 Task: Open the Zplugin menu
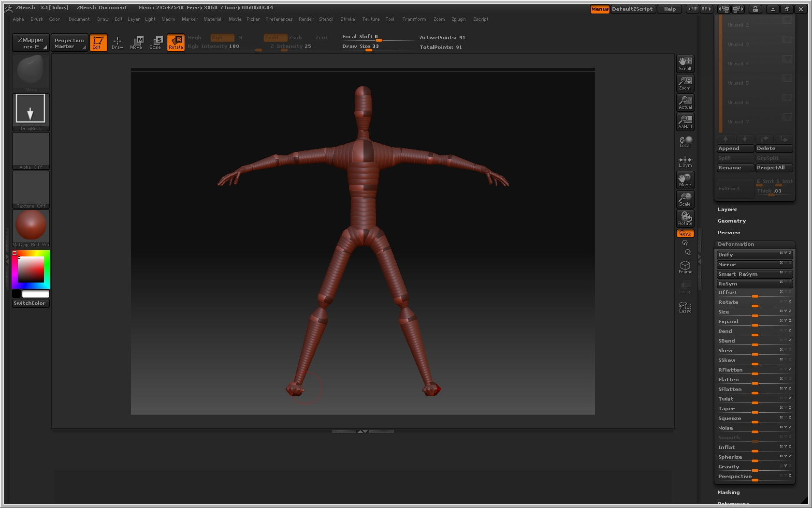458,19
